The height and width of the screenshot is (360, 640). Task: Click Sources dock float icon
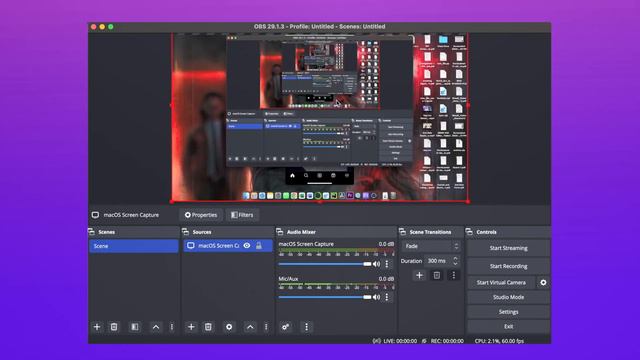tap(185, 232)
